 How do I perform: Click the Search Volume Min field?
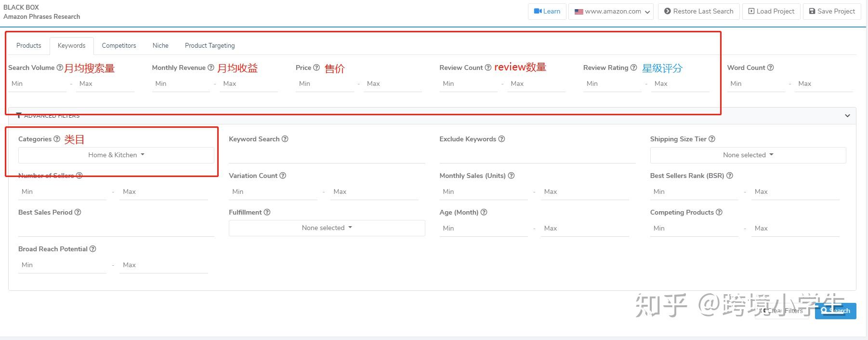click(x=37, y=84)
